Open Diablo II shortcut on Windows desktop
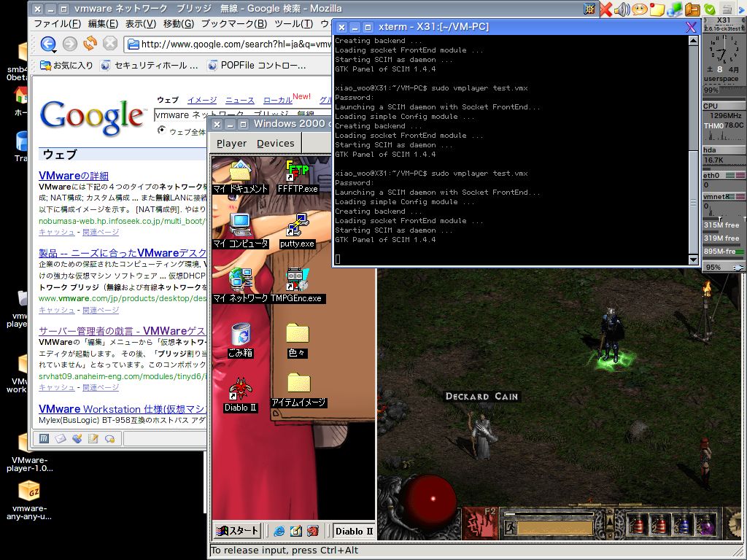The image size is (747, 560). (x=240, y=389)
